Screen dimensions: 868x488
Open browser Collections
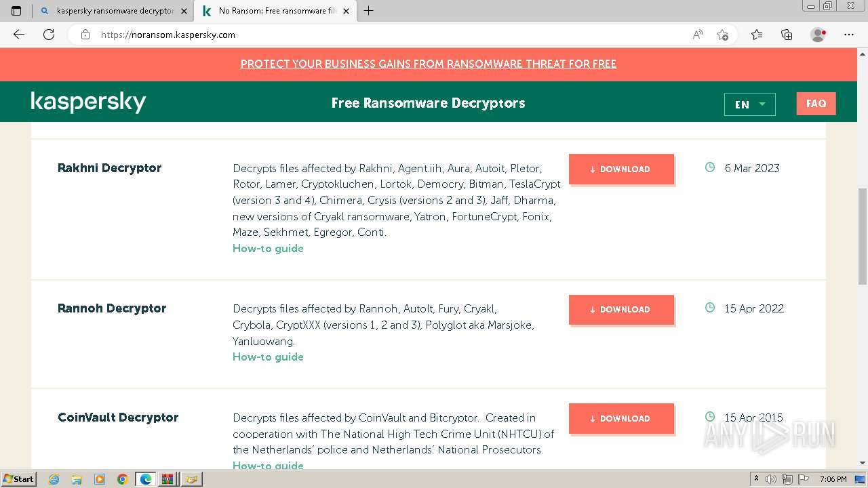click(x=787, y=35)
